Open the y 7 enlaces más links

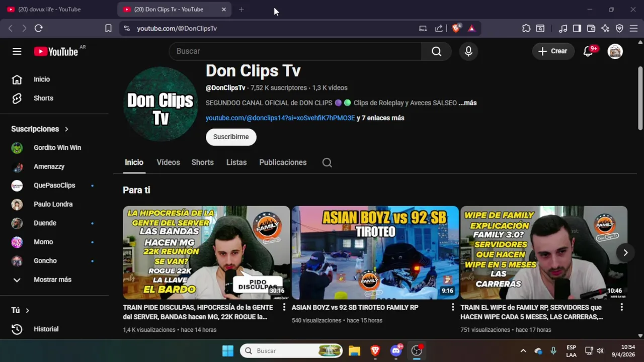380,118
